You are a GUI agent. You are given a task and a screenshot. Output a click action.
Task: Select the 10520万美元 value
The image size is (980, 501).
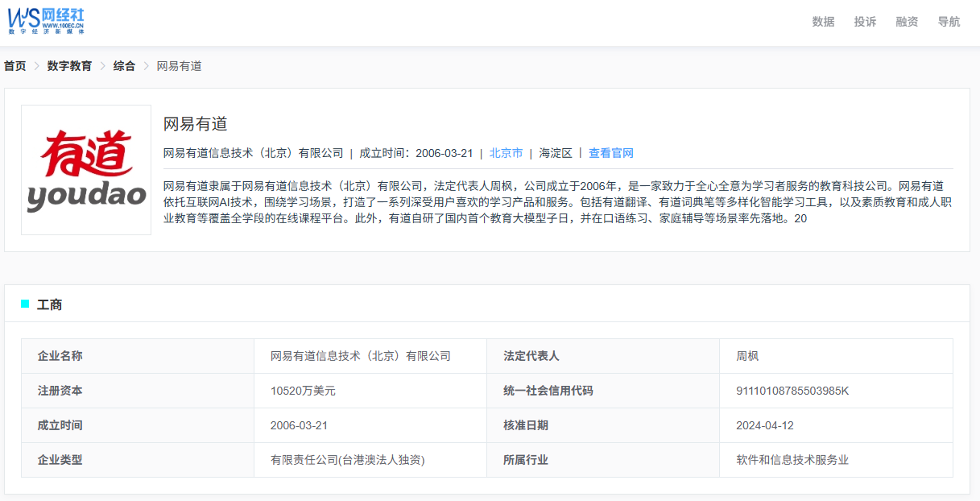pos(303,391)
